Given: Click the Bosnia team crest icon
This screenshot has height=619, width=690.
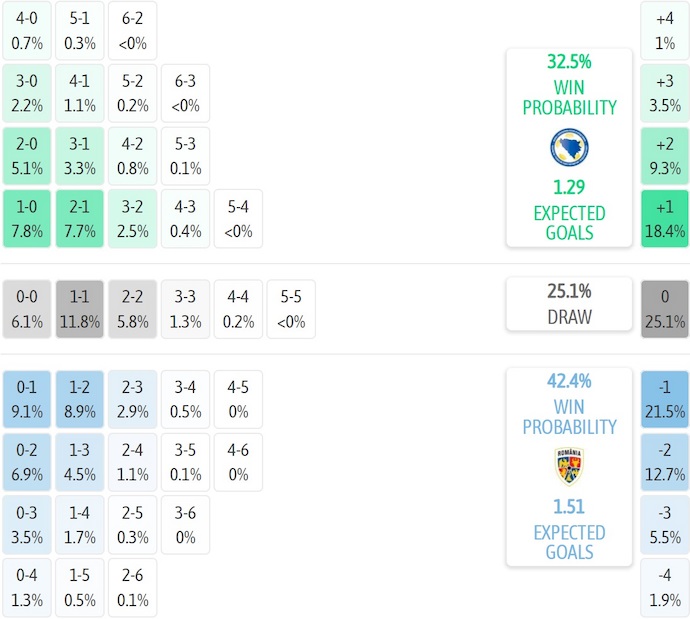Looking at the screenshot, I should 569,148.
